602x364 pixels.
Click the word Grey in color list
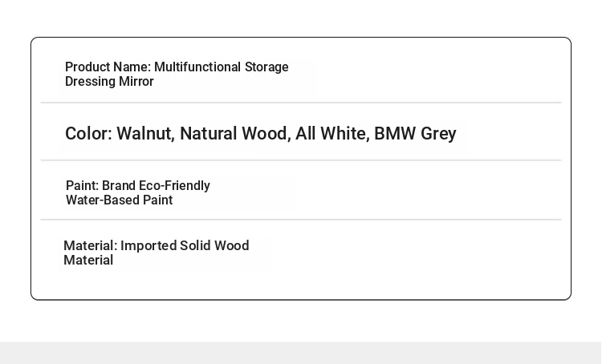click(x=438, y=133)
